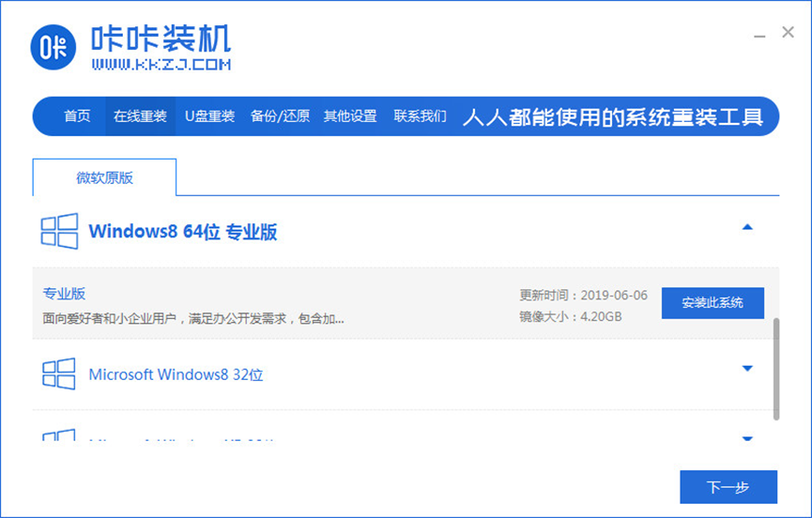The height and width of the screenshot is (518, 812).
Task: Click the system list vertical scrollbar
Action: tap(776, 368)
